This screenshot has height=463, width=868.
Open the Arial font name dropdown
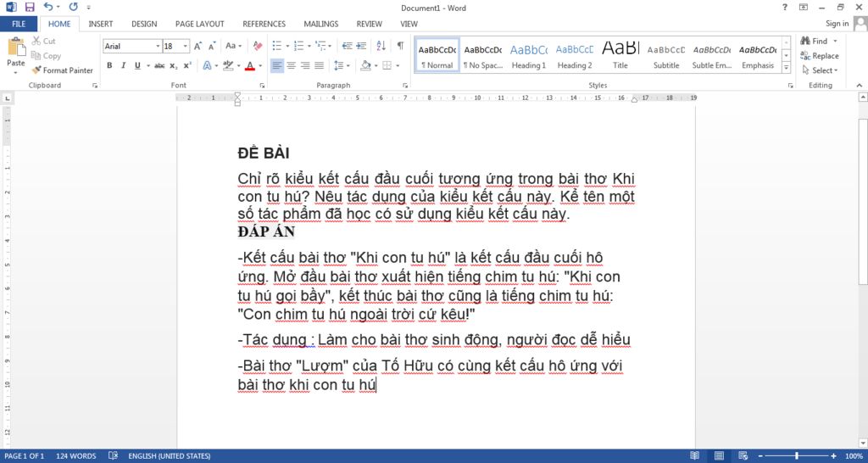pos(158,47)
